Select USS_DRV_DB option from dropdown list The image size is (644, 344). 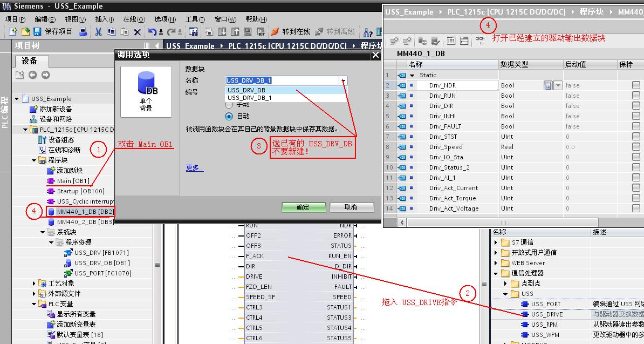[x=286, y=90]
